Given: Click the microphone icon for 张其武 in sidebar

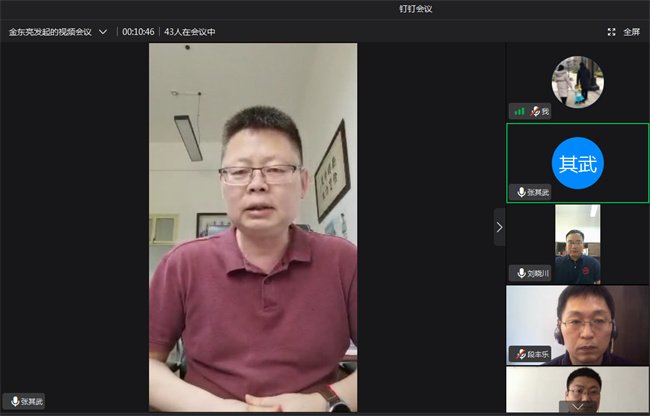Looking at the screenshot, I should pyautogui.click(x=520, y=192).
